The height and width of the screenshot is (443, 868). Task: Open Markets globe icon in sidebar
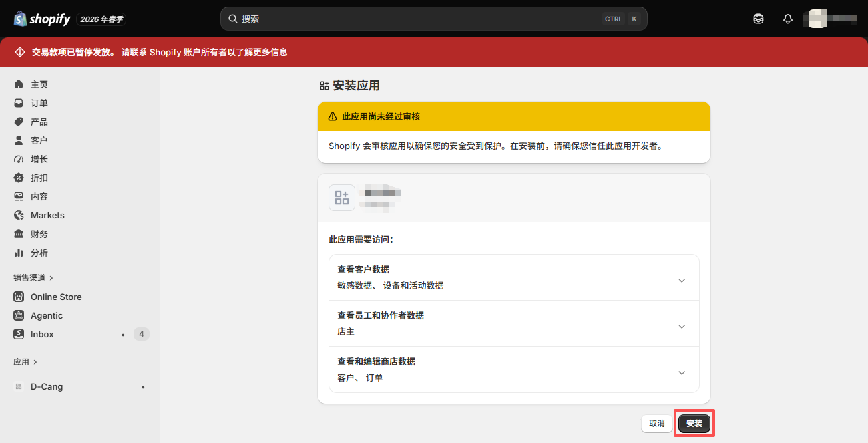(x=19, y=215)
